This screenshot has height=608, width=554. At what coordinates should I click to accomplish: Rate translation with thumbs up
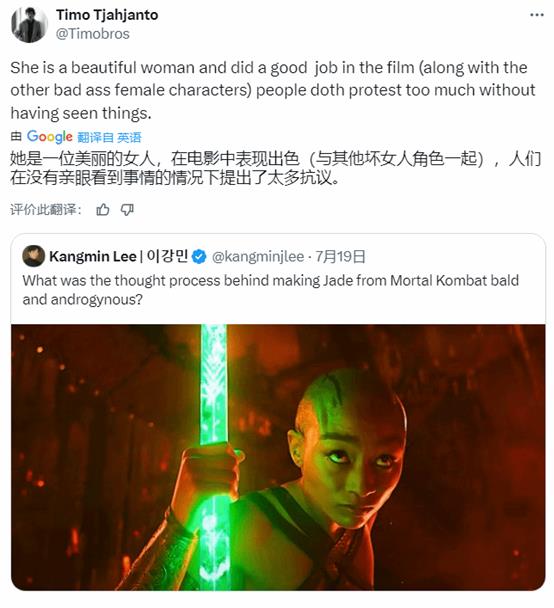click(x=103, y=210)
